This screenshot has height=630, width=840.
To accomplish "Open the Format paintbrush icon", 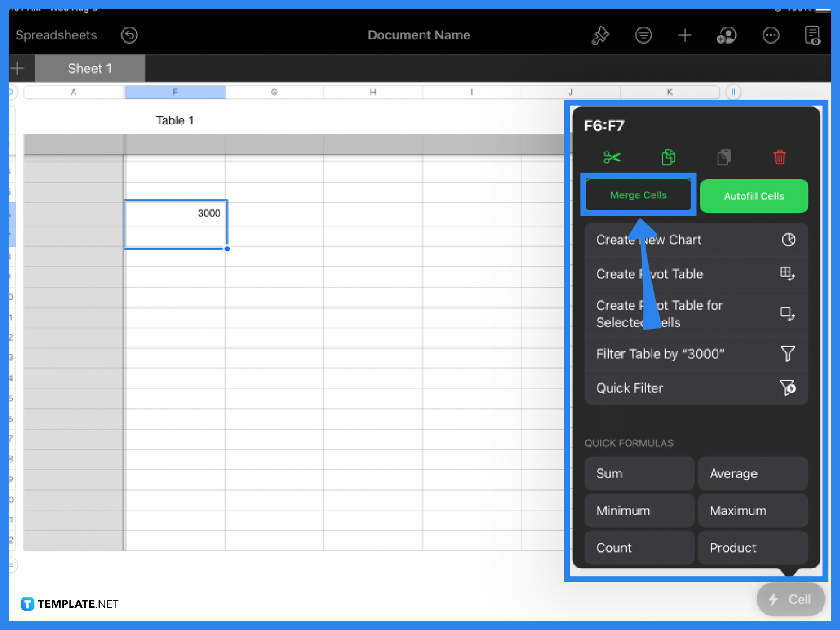I will [x=600, y=36].
